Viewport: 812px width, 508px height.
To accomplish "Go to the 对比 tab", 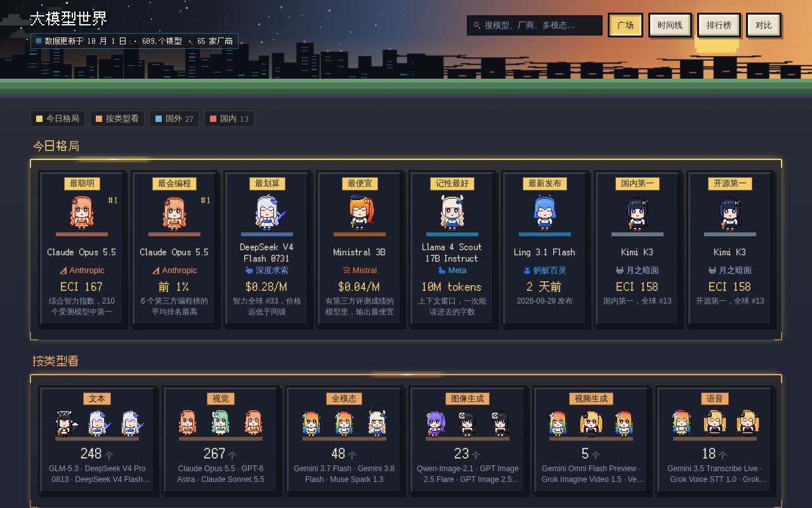I will pos(763,25).
